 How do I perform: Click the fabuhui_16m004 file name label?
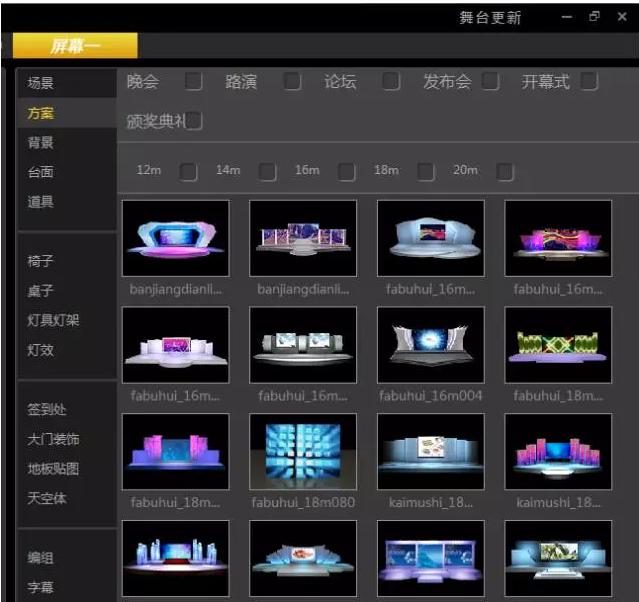click(x=431, y=395)
